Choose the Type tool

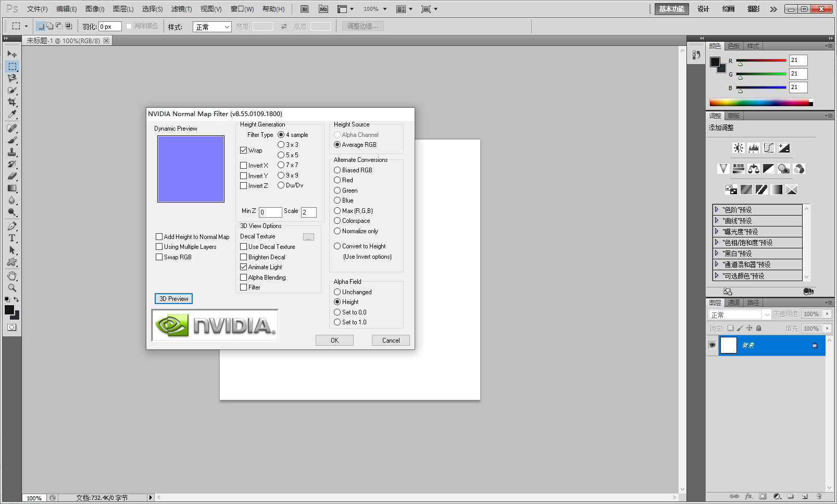pyautogui.click(x=12, y=238)
